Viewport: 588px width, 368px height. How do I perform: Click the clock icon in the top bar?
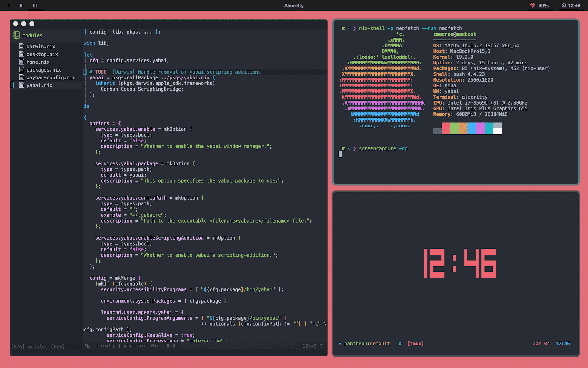(x=564, y=6)
